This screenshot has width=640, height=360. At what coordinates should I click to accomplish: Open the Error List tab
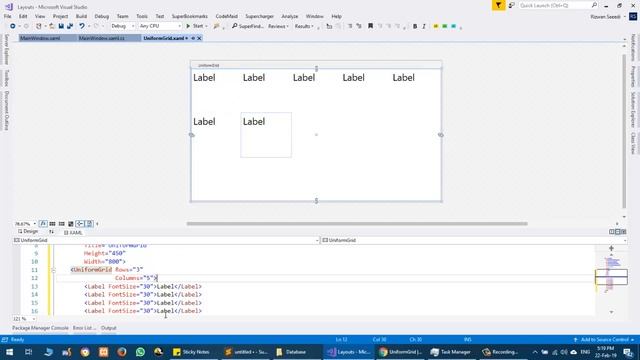point(84,328)
